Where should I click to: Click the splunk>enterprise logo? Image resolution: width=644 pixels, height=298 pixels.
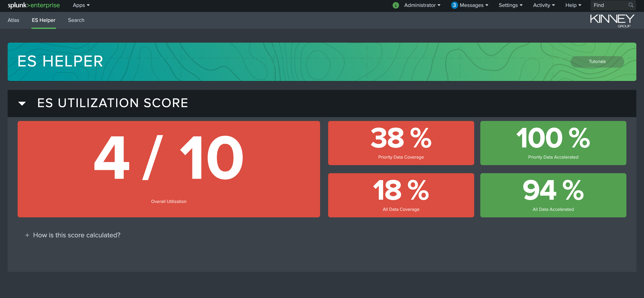point(34,5)
